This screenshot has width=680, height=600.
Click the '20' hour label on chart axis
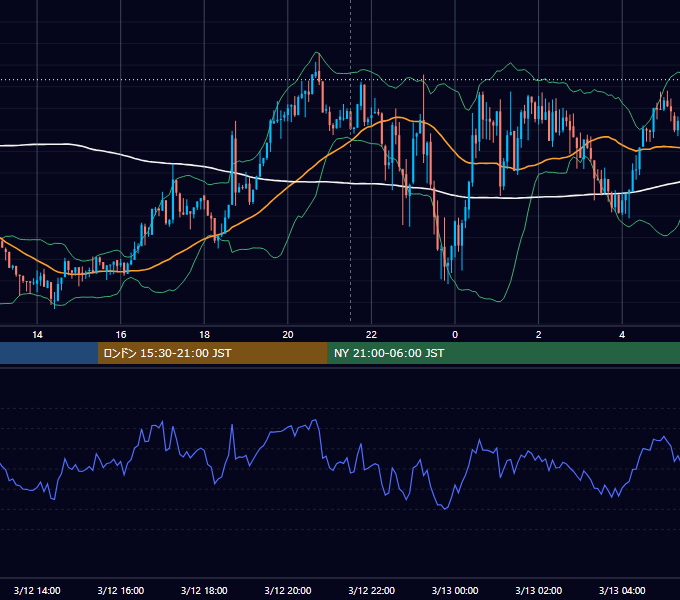click(288, 335)
